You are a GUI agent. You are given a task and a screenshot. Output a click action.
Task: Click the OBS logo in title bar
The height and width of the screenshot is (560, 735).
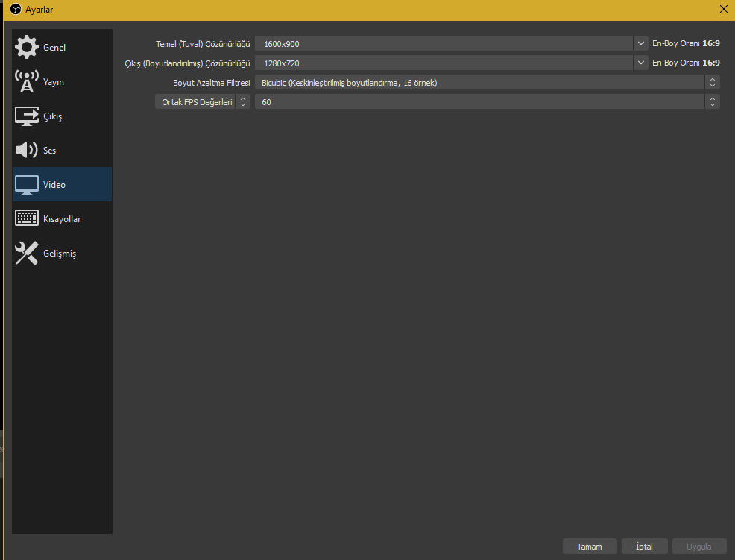click(16, 10)
